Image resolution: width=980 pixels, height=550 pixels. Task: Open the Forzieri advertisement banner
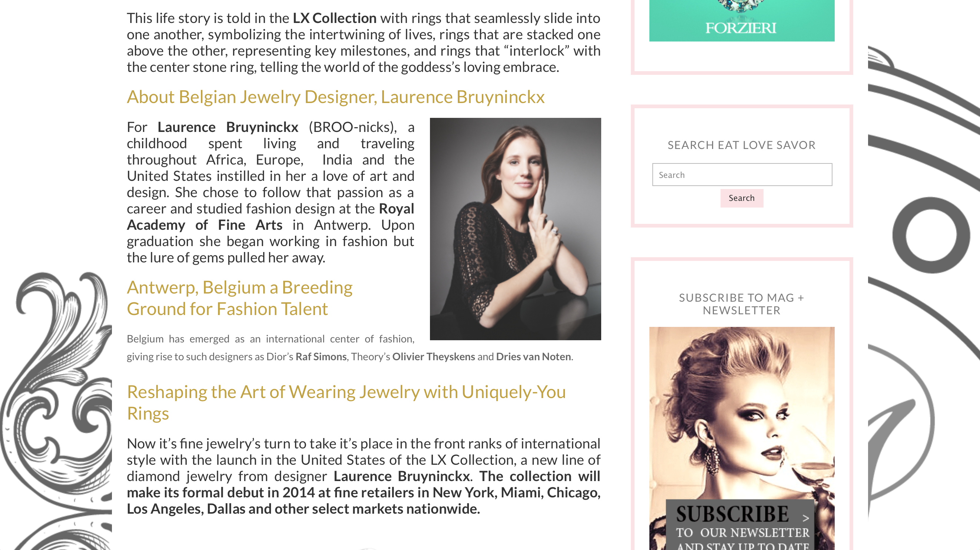click(741, 20)
